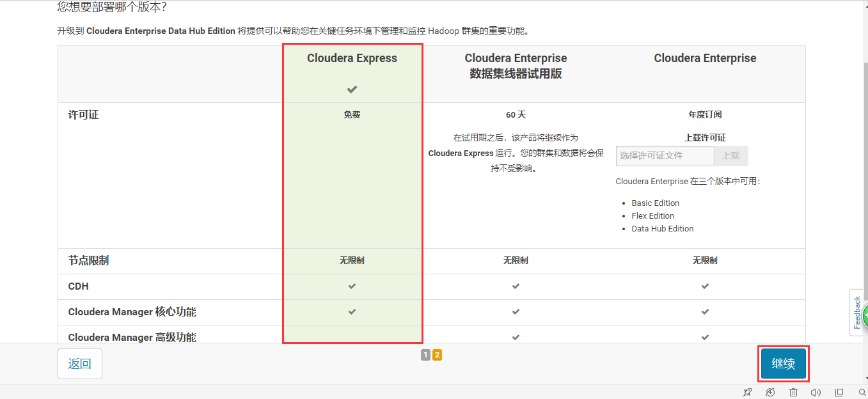
Task: Click CDH checkmark in the trial edition column
Action: point(516,286)
